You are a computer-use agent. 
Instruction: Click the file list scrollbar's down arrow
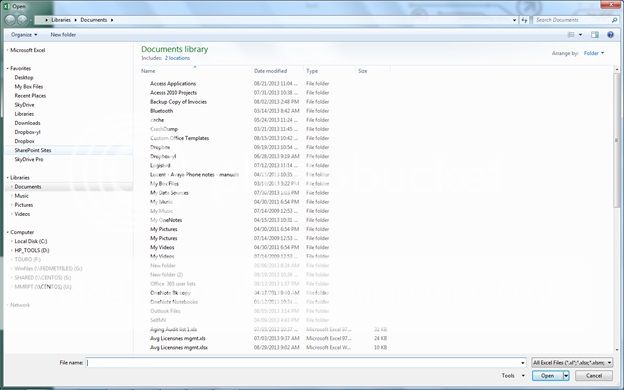coord(617,349)
